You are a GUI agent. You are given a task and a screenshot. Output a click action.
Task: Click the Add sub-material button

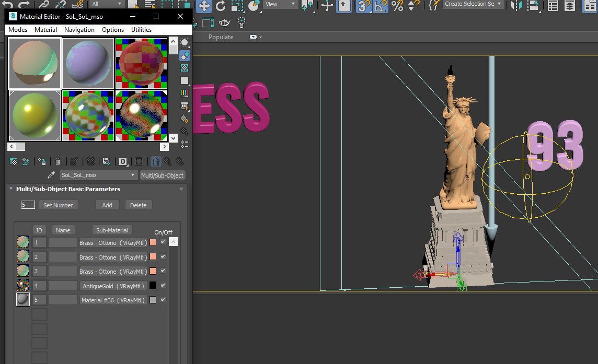[x=107, y=205]
